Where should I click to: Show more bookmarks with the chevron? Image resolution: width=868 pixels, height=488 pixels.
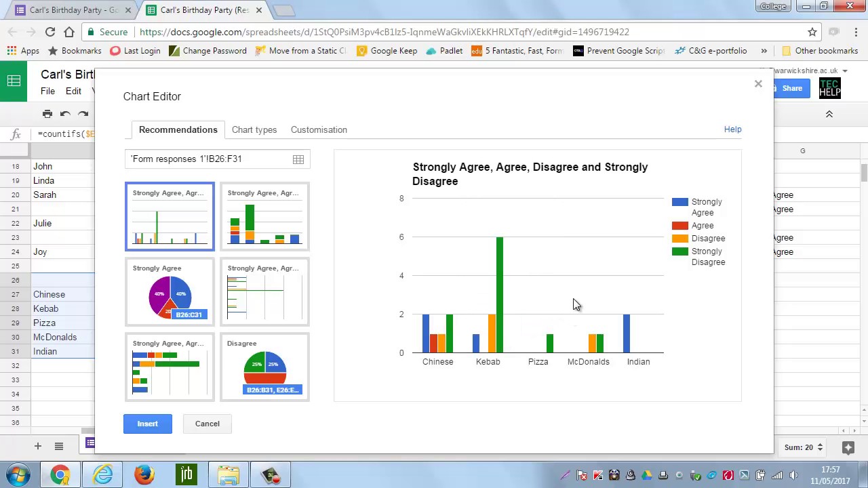[x=764, y=51]
